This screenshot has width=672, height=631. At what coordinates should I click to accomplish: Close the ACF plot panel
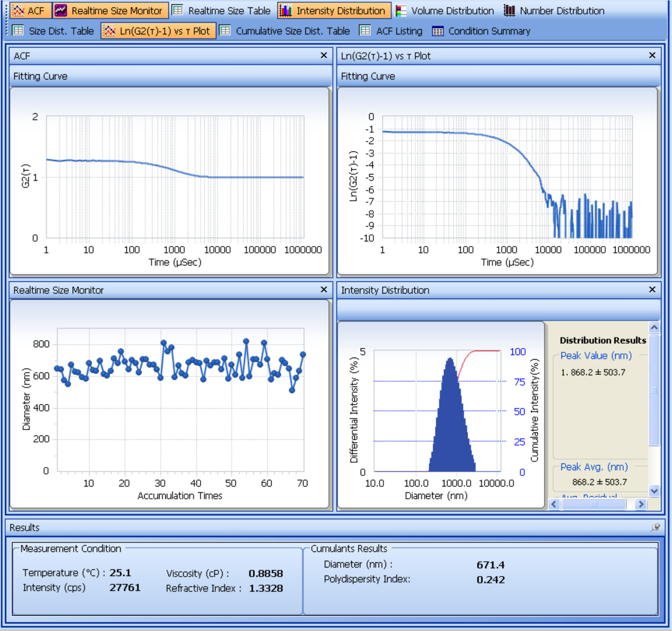click(324, 55)
